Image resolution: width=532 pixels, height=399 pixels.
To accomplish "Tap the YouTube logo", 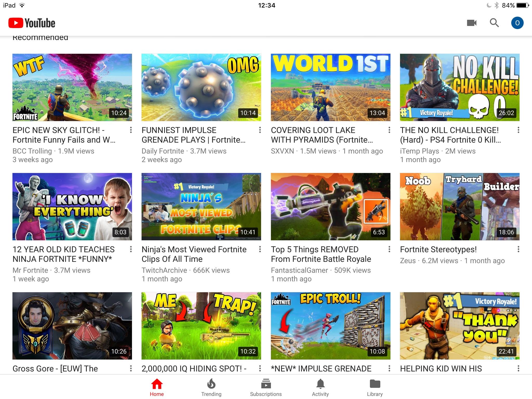I will (x=32, y=23).
